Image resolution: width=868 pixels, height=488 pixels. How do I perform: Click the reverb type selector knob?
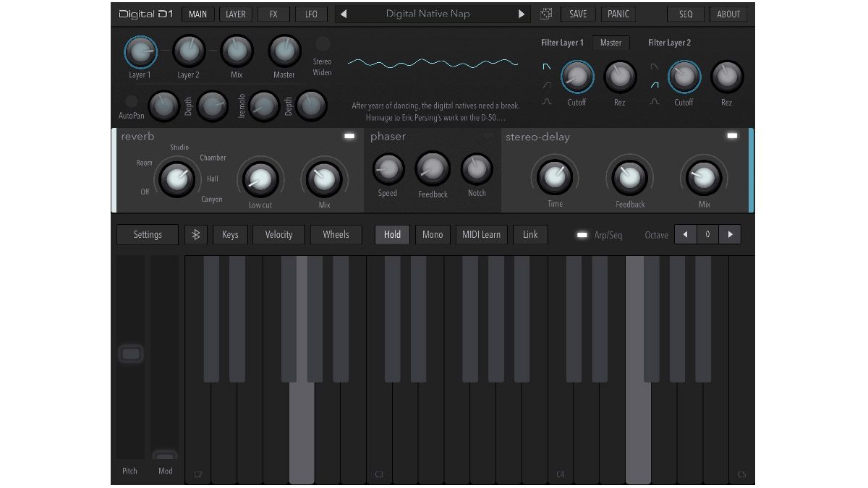pos(176,179)
